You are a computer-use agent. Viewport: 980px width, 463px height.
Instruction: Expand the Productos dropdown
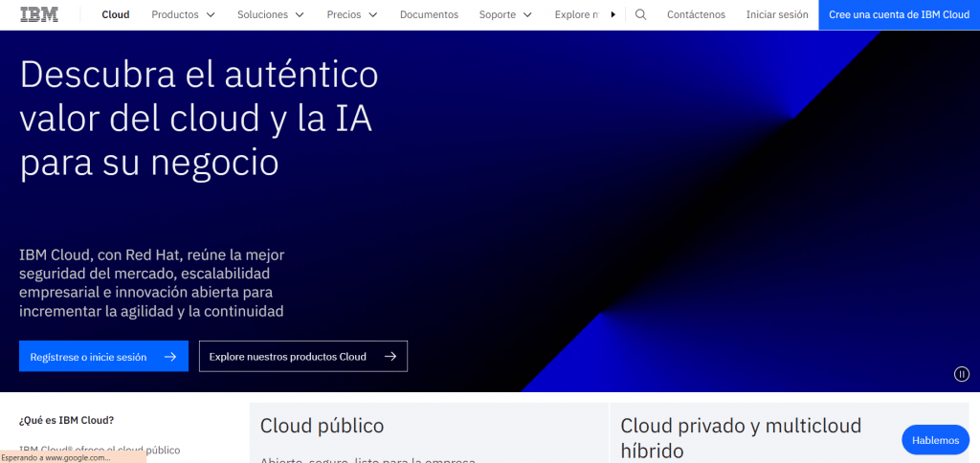pyautogui.click(x=183, y=14)
